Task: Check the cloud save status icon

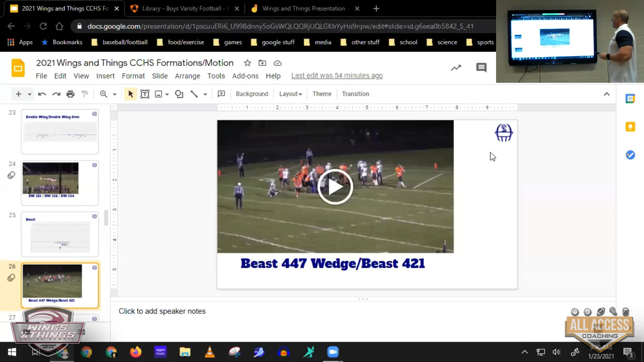Action: click(278, 63)
